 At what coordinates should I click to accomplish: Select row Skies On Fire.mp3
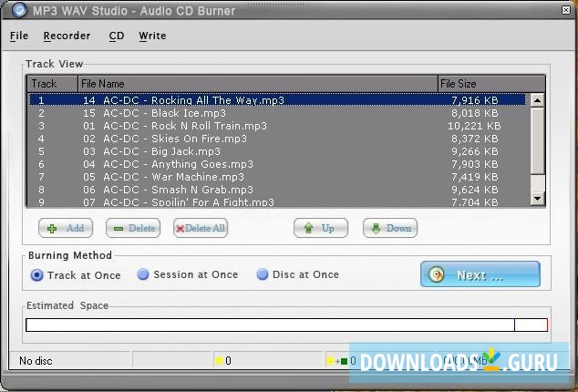point(277,139)
